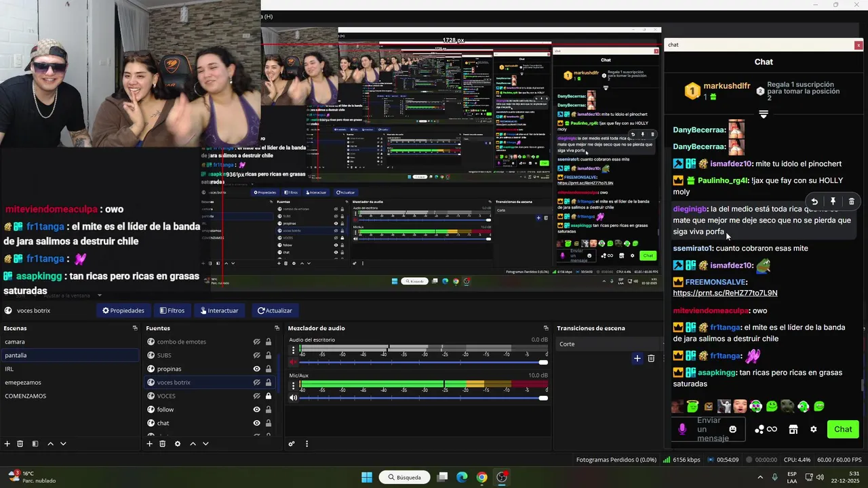Open channel points balance icon in chat
This screenshot has height=488, width=868.
pos(766,429)
